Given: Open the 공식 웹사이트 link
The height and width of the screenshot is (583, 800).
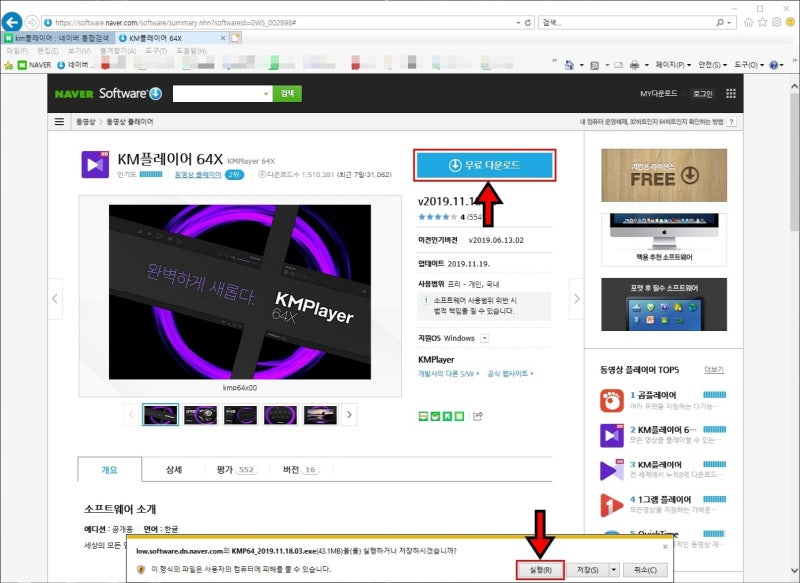Looking at the screenshot, I should [510, 373].
